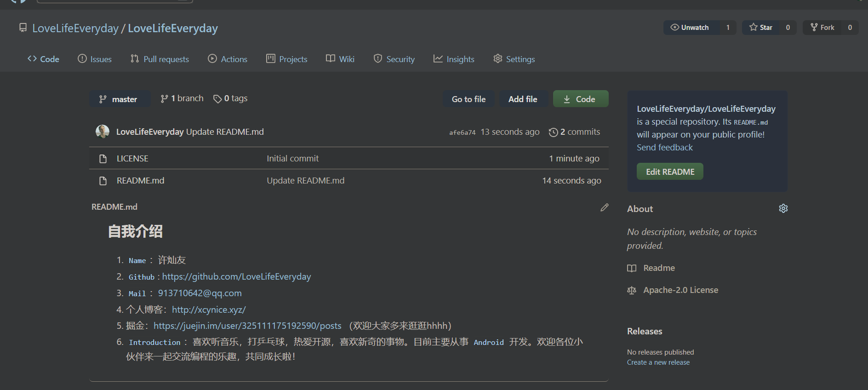
Task: Open the juejin.im posts link
Action: click(247, 326)
